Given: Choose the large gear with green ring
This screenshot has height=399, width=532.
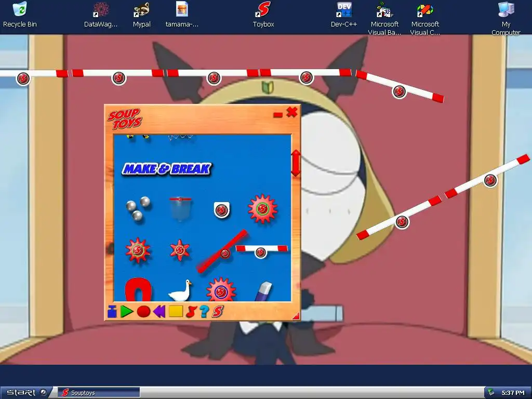Looking at the screenshot, I should point(262,209).
